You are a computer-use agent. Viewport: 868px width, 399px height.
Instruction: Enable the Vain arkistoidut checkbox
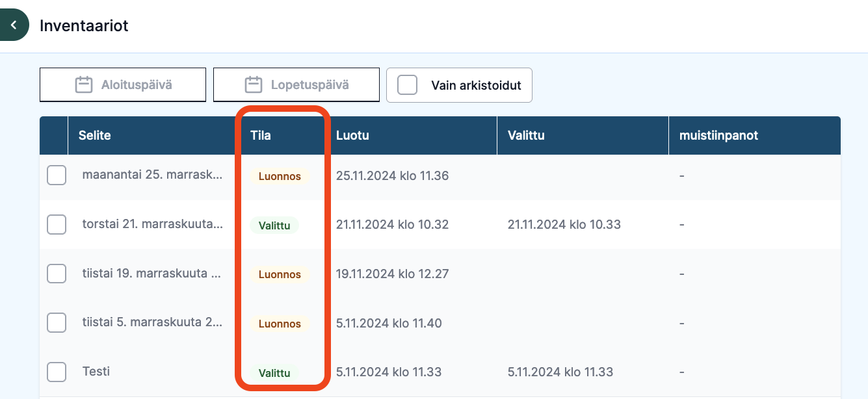(x=408, y=85)
